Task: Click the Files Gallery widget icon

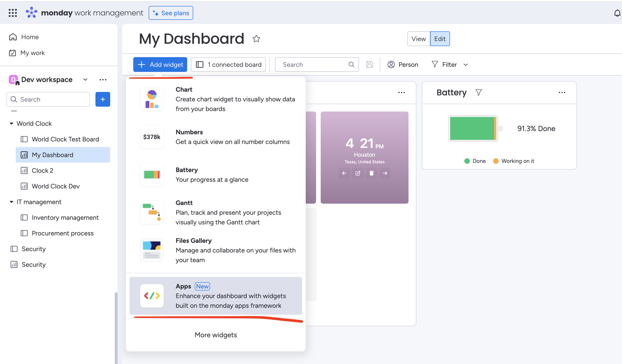Action: coord(152,250)
